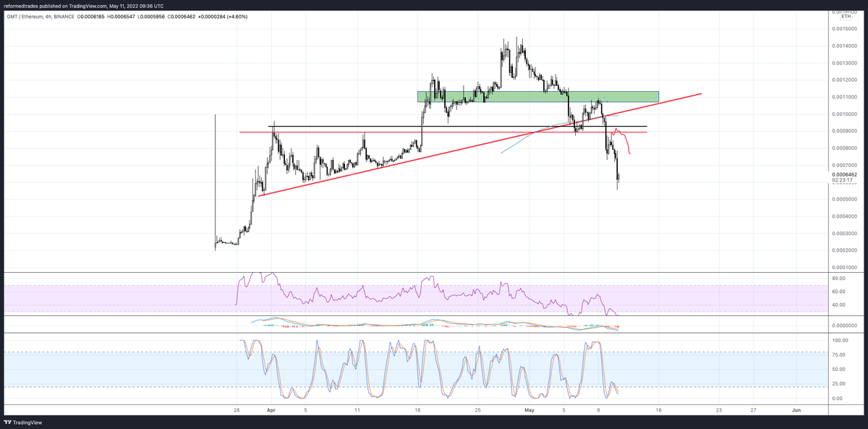Click the price axis label 0.0015000
The height and width of the screenshot is (429, 868).
(844, 28)
